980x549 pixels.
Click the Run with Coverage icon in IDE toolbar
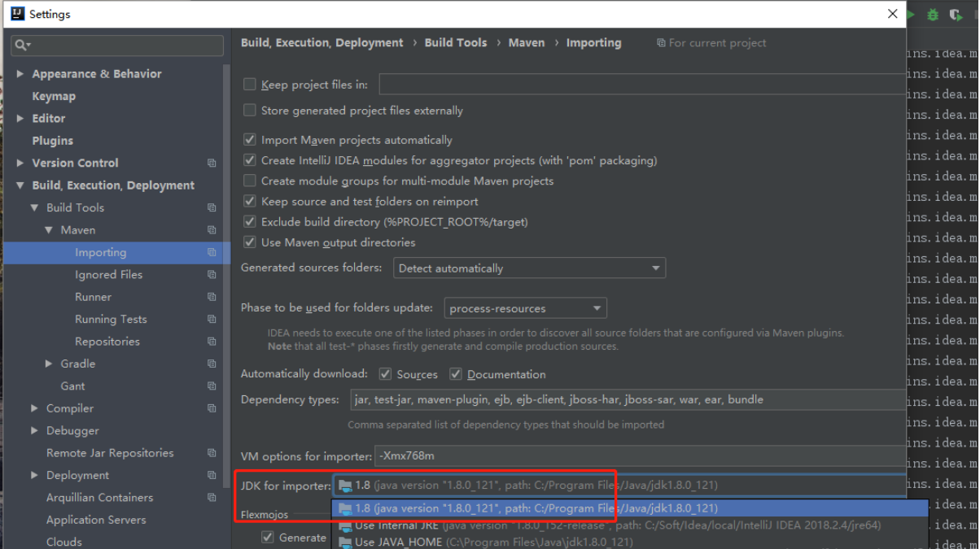click(x=956, y=15)
